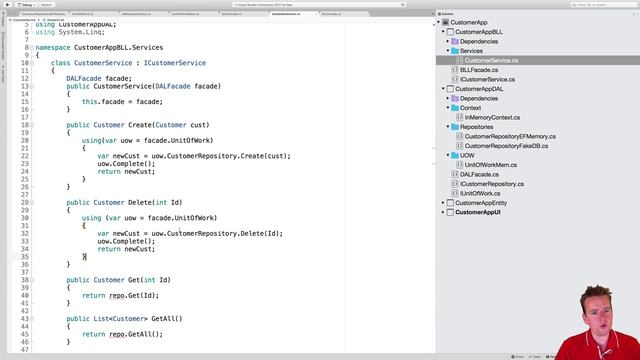
Task: Open BLLFacade.cs file
Action: 479,70
